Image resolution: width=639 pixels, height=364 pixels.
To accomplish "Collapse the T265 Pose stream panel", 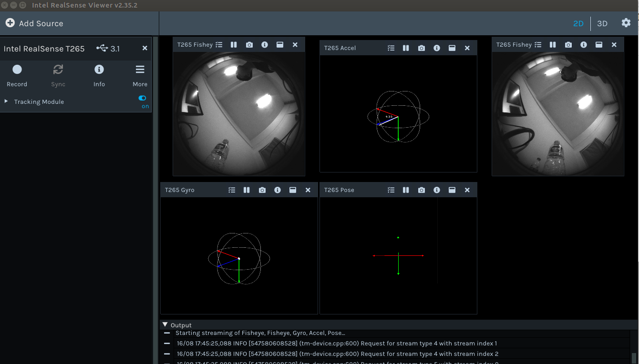I will 452,190.
